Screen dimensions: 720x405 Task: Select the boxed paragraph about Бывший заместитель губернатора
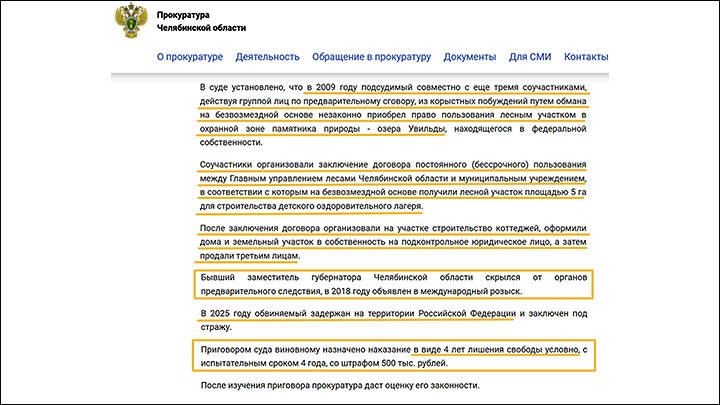[392, 284]
